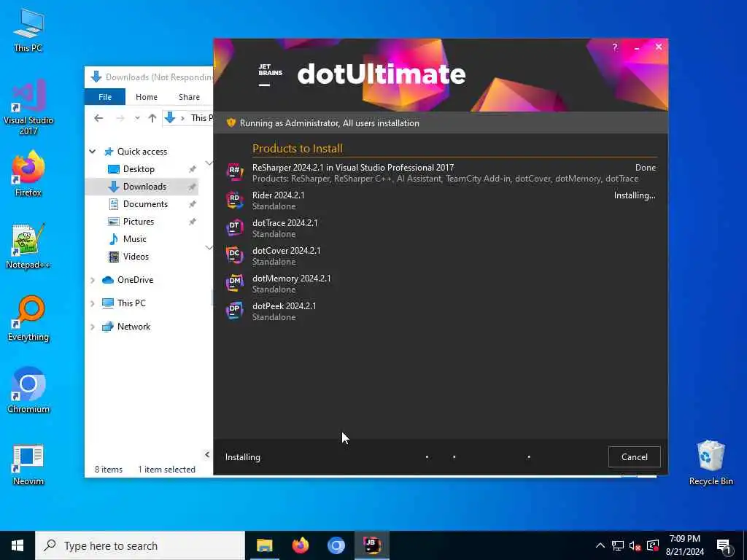Screen dimensions: 747x560
Task: Click the JetBrains logo in the header
Action: [x=270, y=75]
